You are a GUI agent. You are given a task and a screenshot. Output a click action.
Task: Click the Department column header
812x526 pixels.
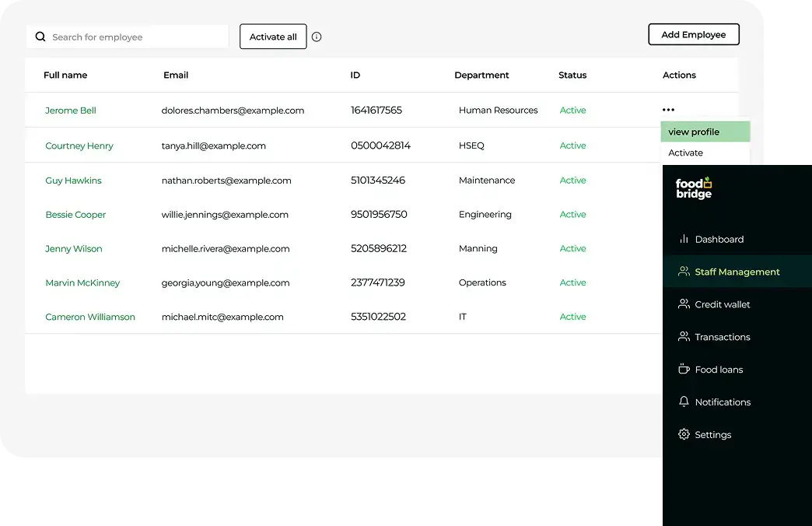click(481, 75)
